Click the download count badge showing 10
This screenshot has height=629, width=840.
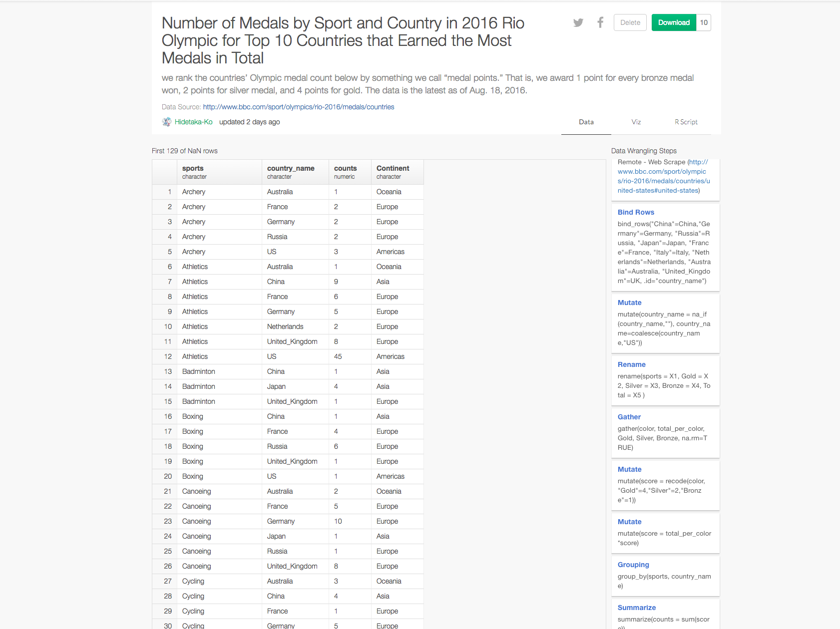pyautogui.click(x=704, y=22)
